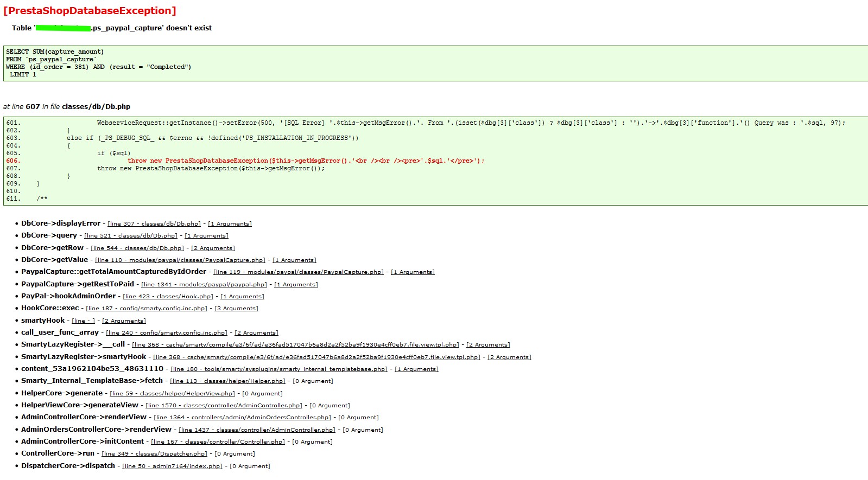The height and width of the screenshot is (480, 868).
Task: Click 'AdminControllerCore->initContent' trace entry
Action: tap(83, 441)
